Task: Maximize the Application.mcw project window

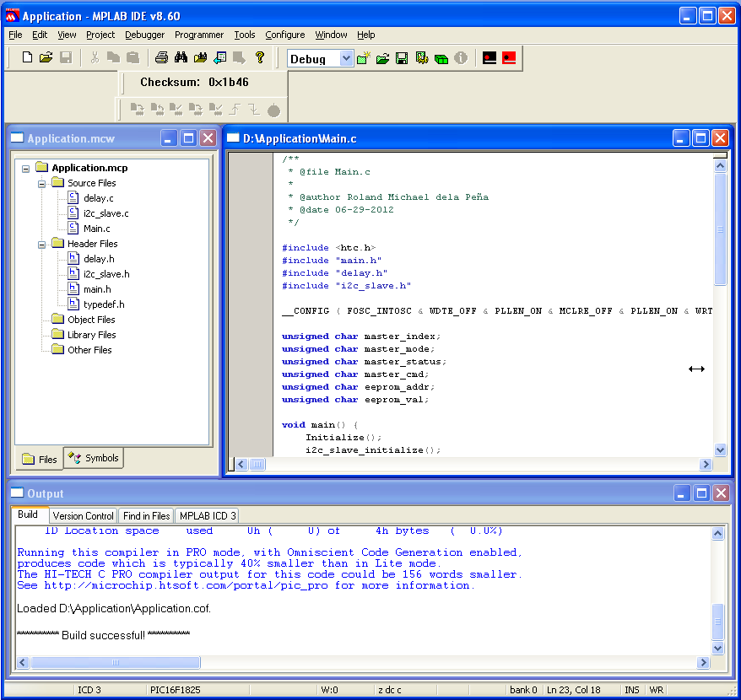Action: coord(188,138)
